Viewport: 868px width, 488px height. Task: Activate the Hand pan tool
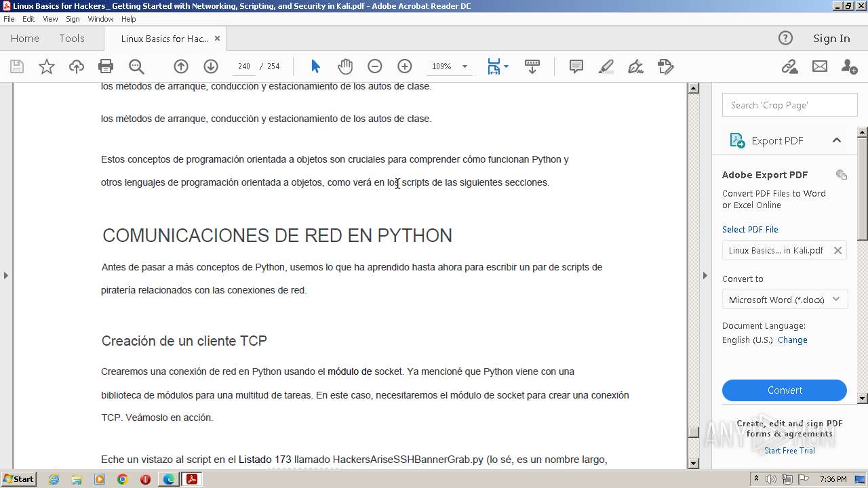[345, 66]
